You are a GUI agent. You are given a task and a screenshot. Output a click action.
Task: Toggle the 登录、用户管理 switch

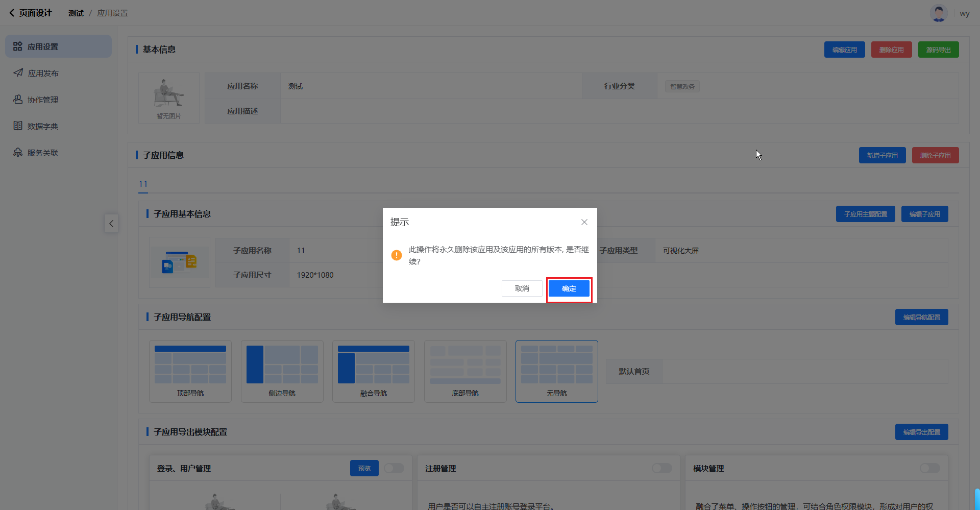(394, 468)
